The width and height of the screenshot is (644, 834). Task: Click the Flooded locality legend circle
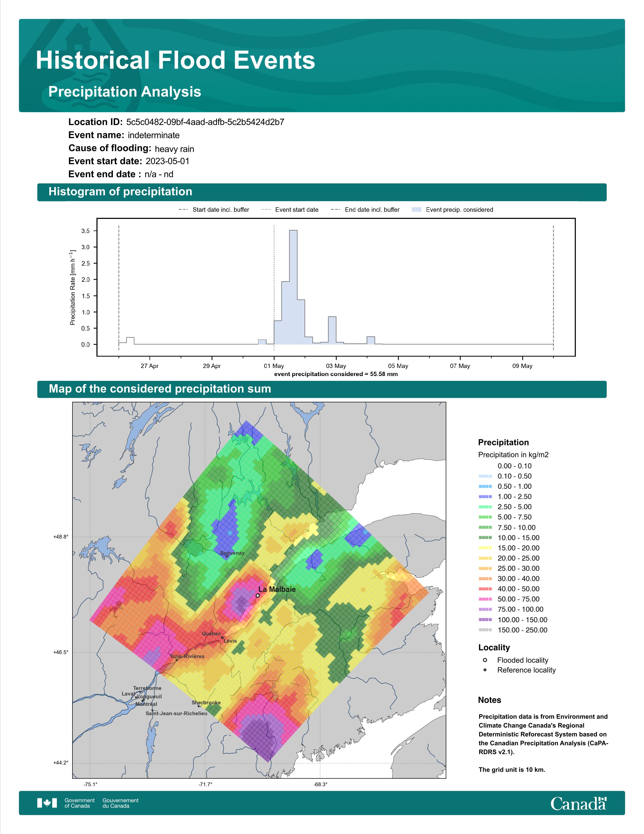coord(485,660)
